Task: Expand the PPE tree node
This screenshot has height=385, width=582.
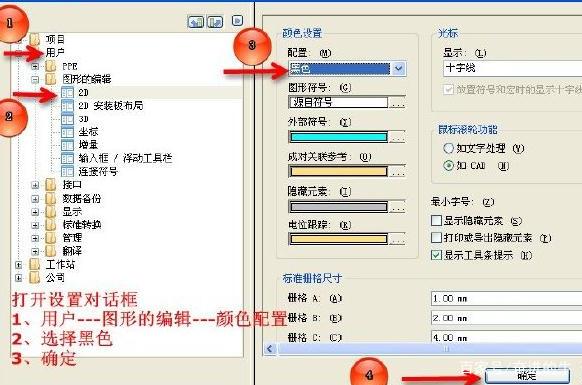Action: click(x=35, y=66)
